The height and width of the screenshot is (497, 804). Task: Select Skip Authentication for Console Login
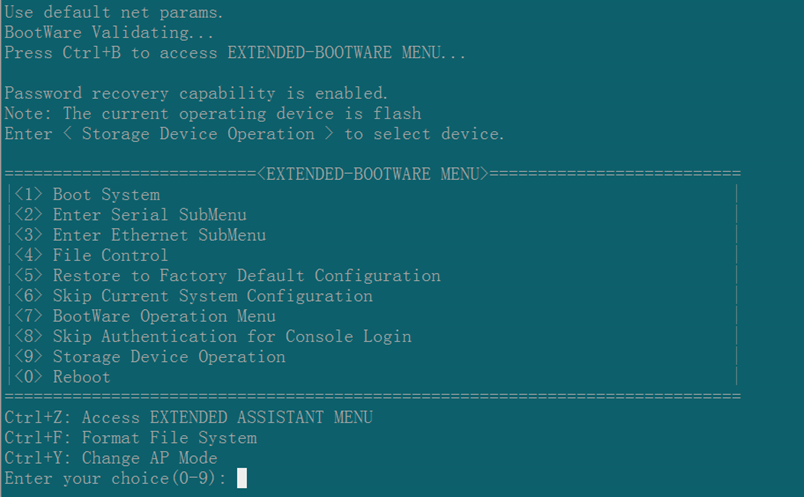click(x=213, y=336)
